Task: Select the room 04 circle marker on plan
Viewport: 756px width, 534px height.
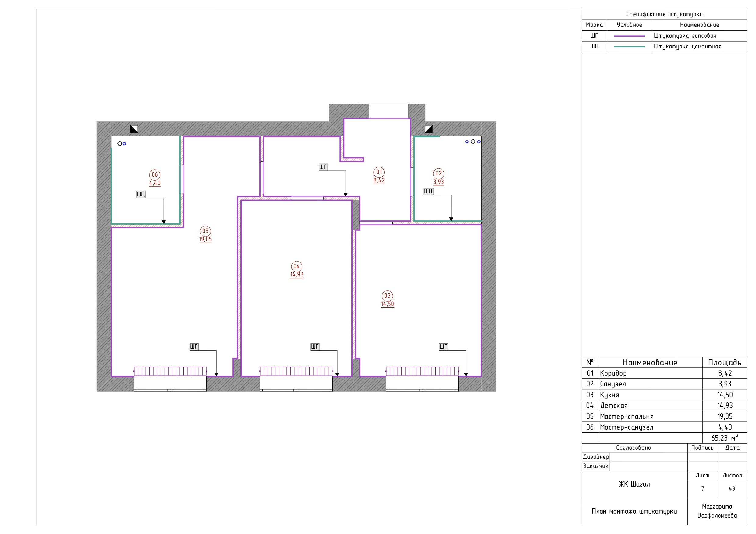Action: [x=297, y=266]
